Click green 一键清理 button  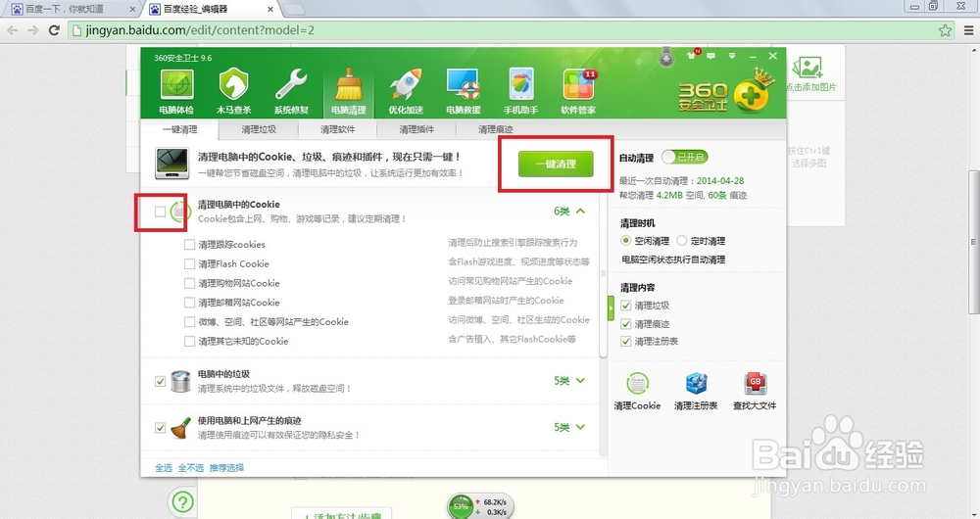556,164
